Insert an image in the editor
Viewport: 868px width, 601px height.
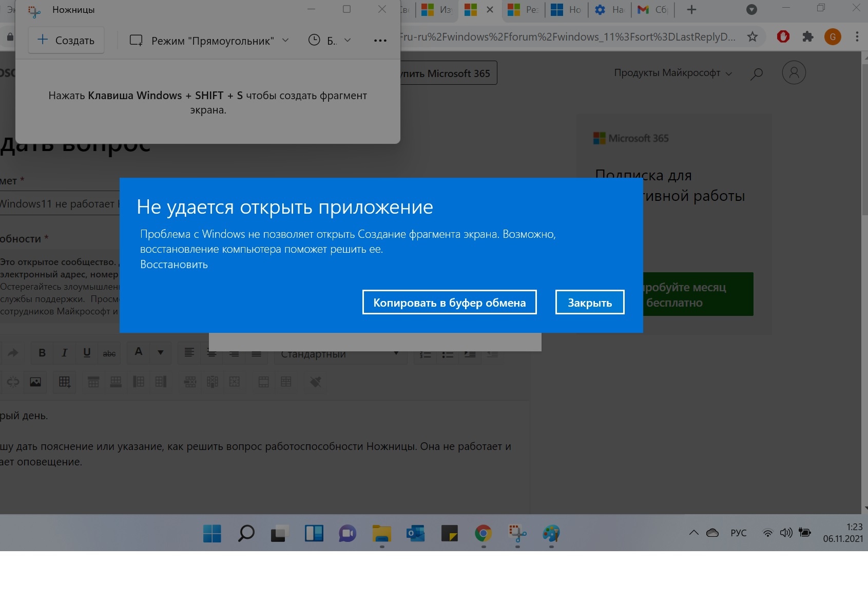tap(35, 382)
